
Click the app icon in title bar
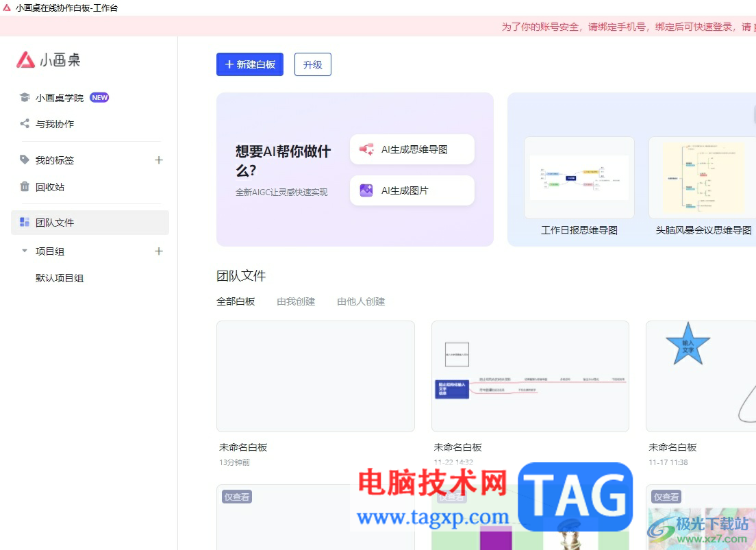coord(7,8)
